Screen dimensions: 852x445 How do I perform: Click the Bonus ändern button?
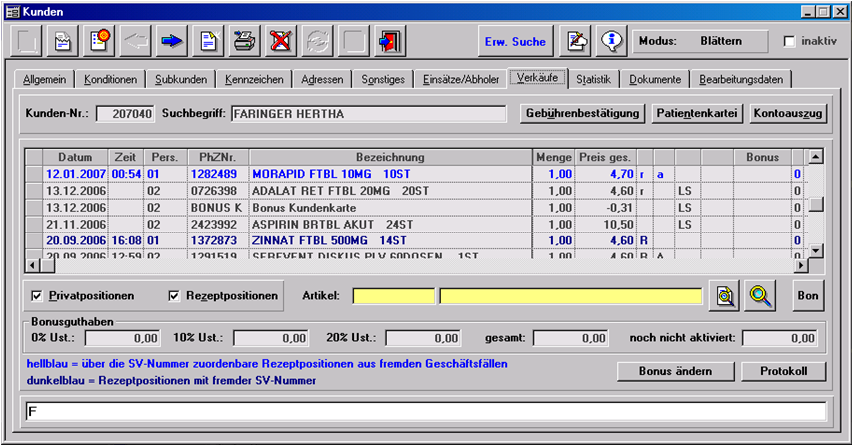674,371
